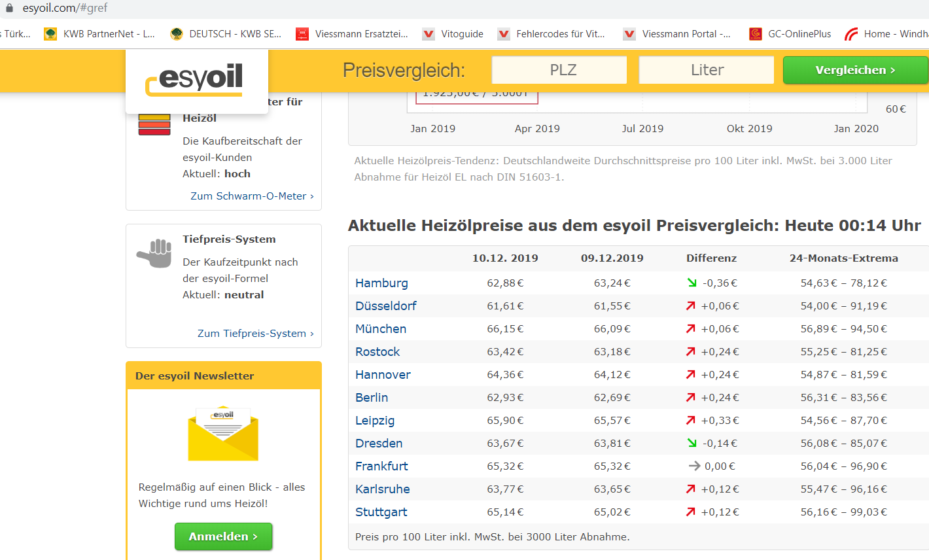
Task: Click the Jan 2019 chart axis label
Action: pos(432,128)
